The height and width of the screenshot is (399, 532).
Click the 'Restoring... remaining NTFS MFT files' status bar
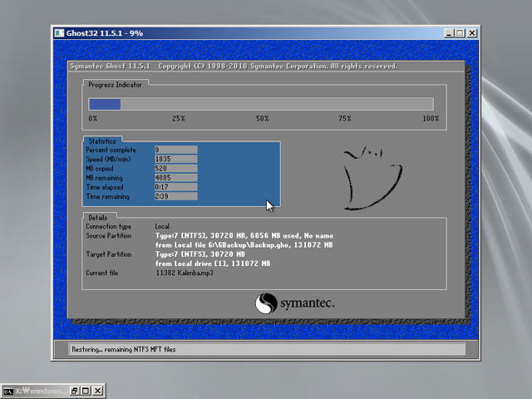point(267,349)
